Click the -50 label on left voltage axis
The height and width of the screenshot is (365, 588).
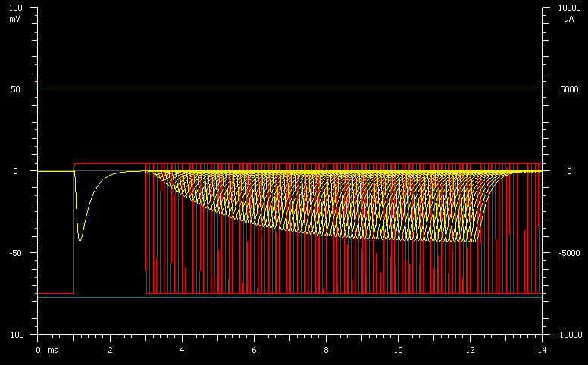click(x=15, y=253)
